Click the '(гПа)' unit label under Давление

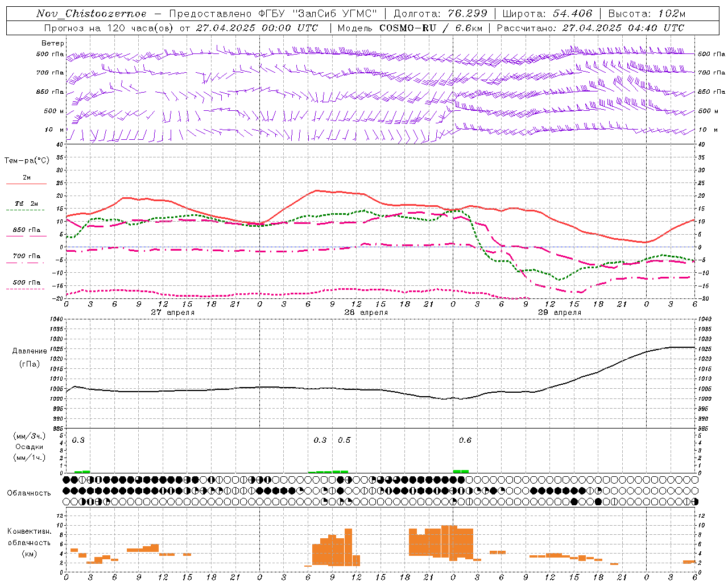pyautogui.click(x=29, y=364)
